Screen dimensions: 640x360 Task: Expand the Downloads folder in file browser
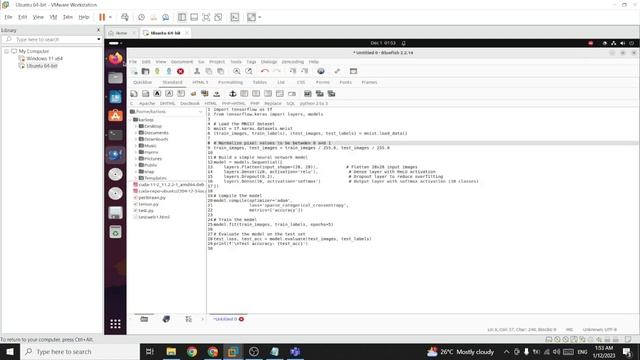(x=136, y=139)
